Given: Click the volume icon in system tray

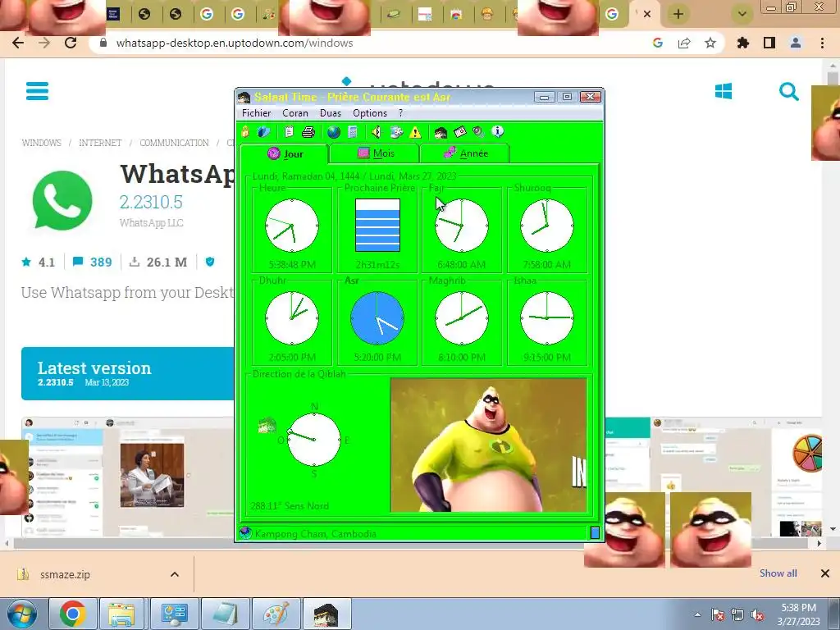Looking at the screenshot, I should point(757,615).
